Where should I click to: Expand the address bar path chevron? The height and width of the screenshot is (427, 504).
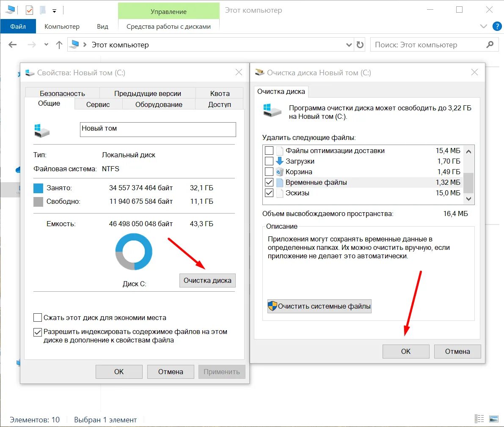coord(85,45)
